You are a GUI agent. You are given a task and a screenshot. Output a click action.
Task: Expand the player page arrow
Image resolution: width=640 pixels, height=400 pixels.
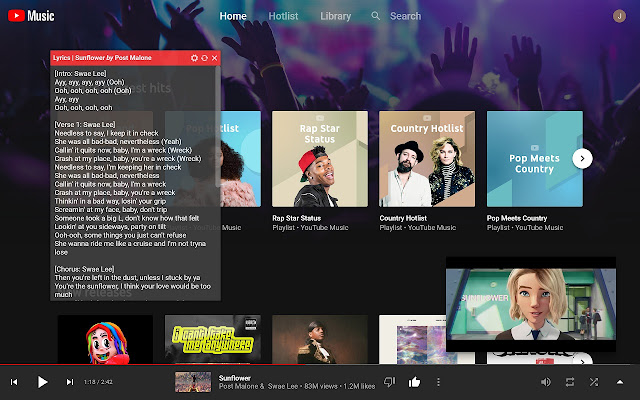tap(620, 382)
